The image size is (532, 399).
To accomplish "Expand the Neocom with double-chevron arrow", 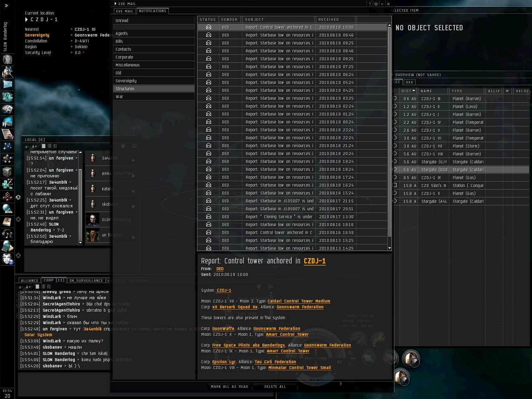I will point(6,5).
